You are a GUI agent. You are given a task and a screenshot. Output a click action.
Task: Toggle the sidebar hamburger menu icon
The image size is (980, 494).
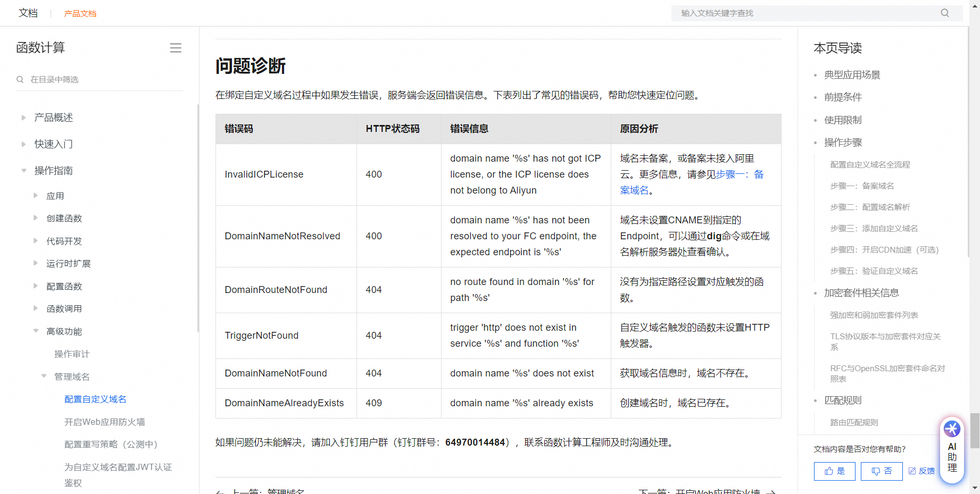[x=176, y=48]
